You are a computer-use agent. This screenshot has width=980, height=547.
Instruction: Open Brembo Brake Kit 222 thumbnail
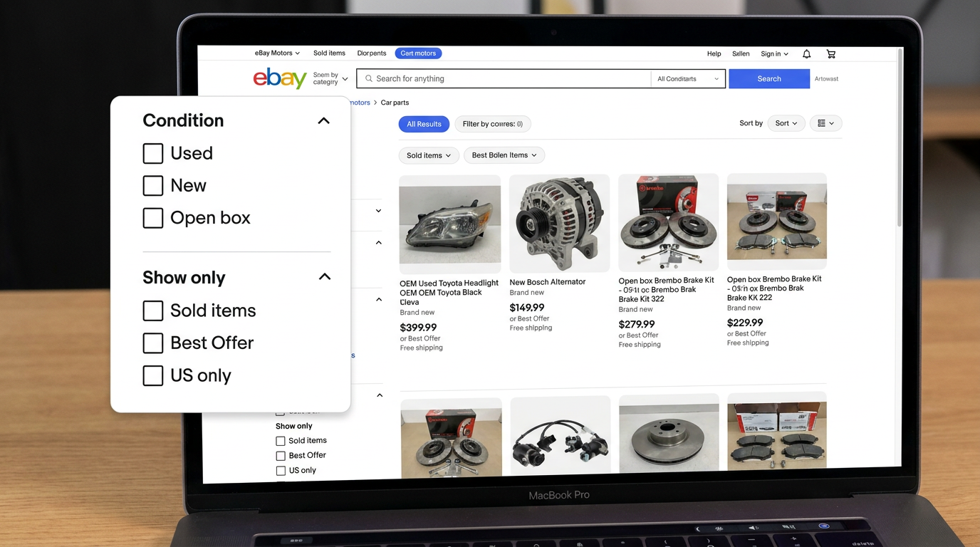[x=777, y=222]
